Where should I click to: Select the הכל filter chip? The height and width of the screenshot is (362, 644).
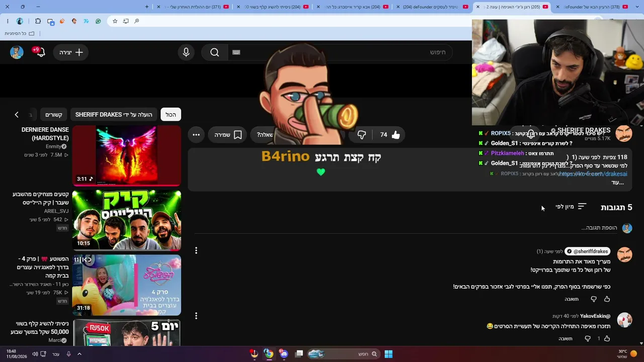(171, 115)
